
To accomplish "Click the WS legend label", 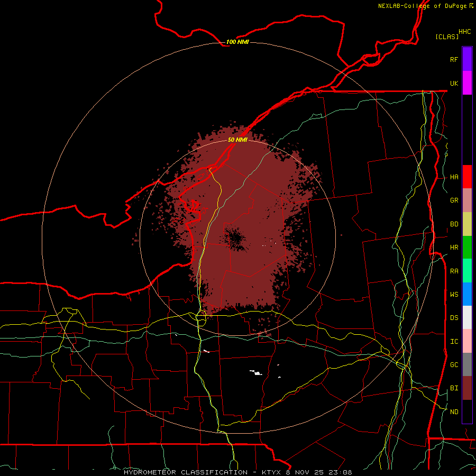I will [454, 295].
